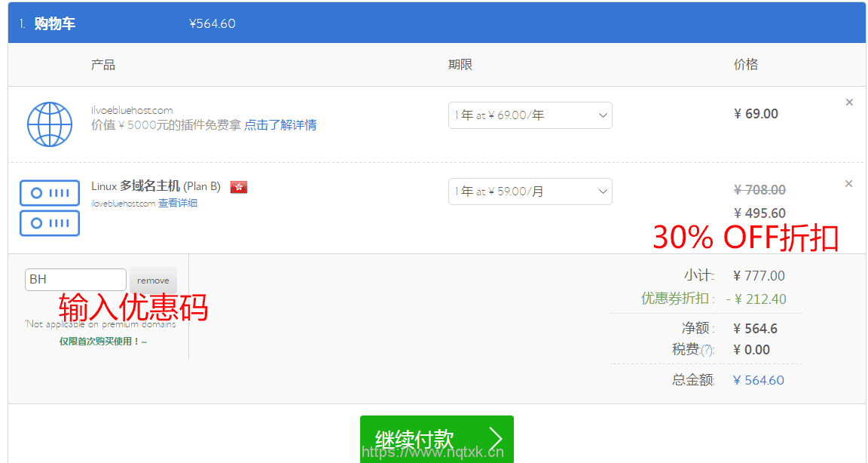Click the globe domain icon
868x463 pixels.
click(x=49, y=124)
